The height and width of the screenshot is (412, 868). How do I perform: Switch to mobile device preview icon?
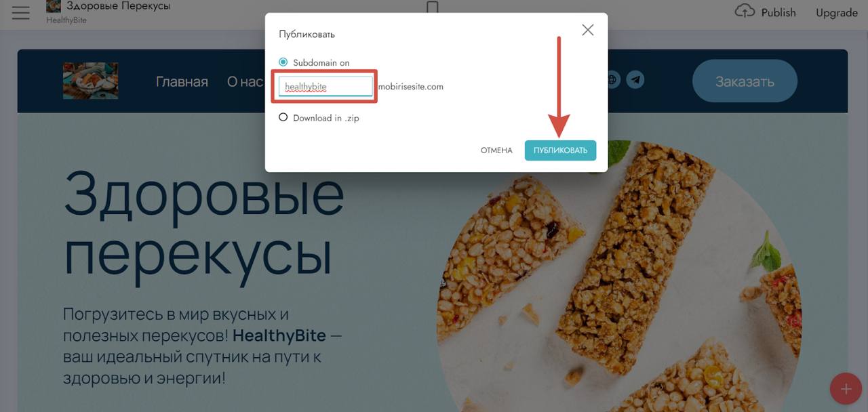click(x=433, y=7)
